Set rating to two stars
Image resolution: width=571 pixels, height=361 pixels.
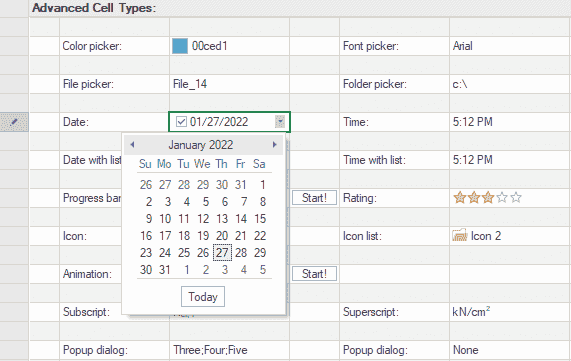pos(474,197)
